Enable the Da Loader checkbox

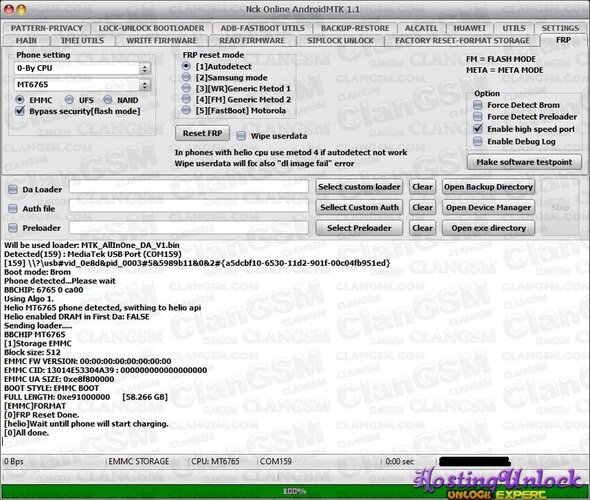(x=13, y=189)
